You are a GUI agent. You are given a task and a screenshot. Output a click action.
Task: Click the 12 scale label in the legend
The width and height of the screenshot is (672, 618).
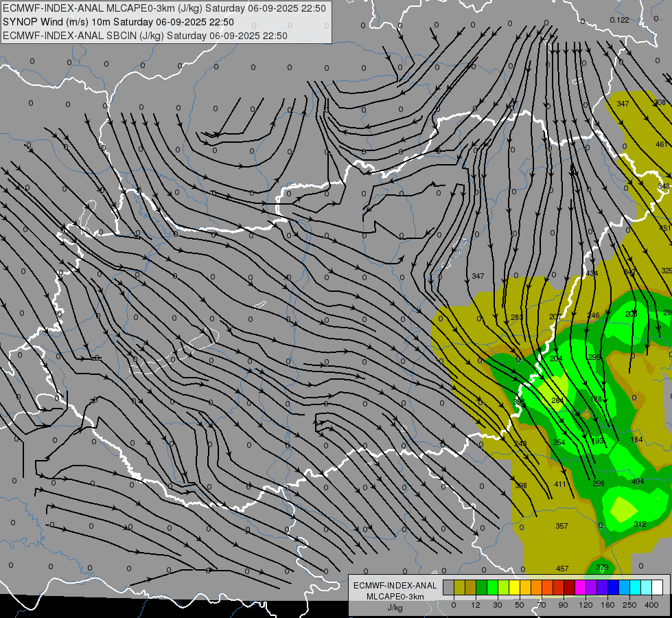coord(476,605)
